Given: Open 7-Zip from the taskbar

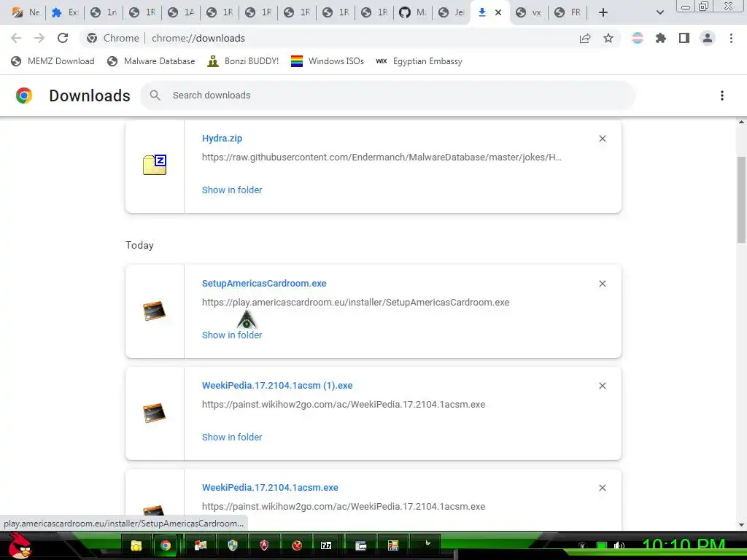Looking at the screenshot, I should (326, 545).
